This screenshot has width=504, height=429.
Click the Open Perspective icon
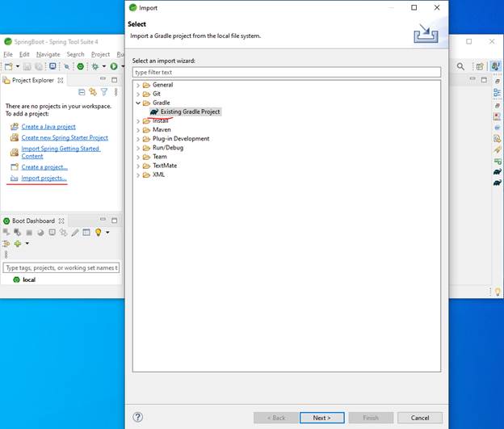click(x=480, y=66)
